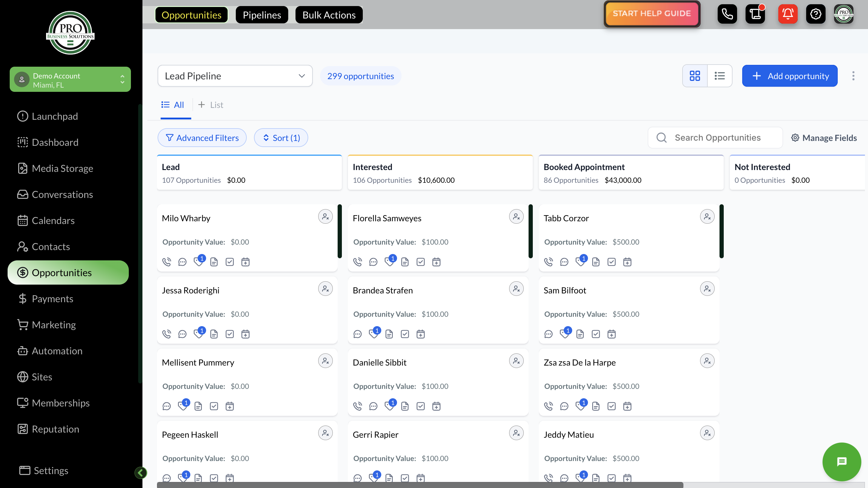Open notes icon on Florella Samweyes card
Image resolution: width=868 pixels, height=488 pixels.
[x=405, y=262]
